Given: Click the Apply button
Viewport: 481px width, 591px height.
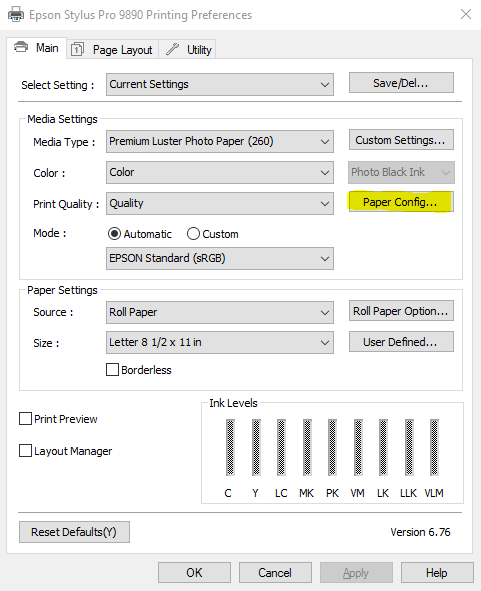Looking at the screenshot, I should coord(356,573).
